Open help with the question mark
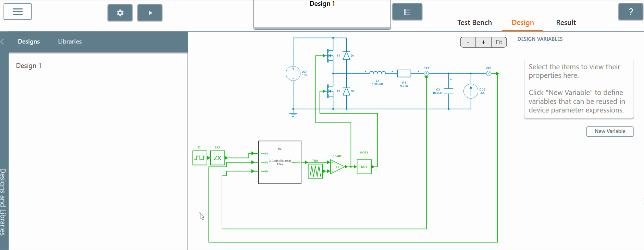 (631, 12)
